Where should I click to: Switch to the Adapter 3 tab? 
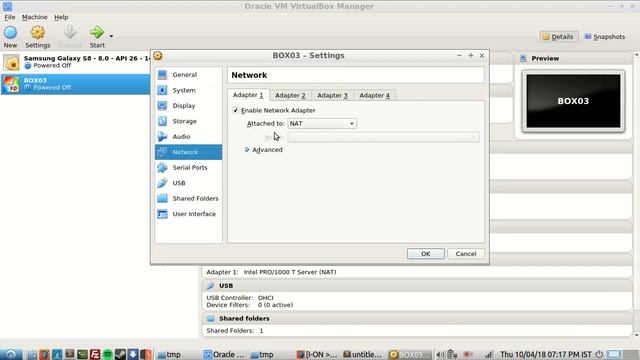tap(332, 96)
